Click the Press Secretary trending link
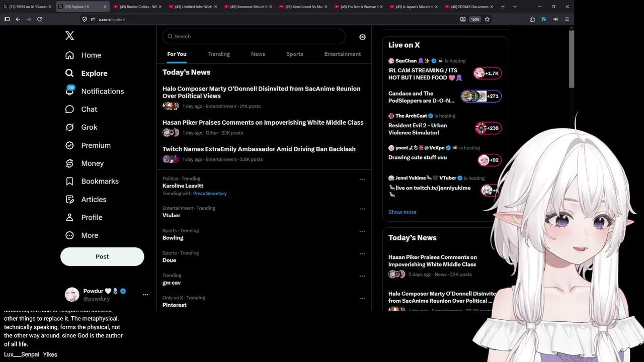644x362 pixels. (x=210, y=194)
